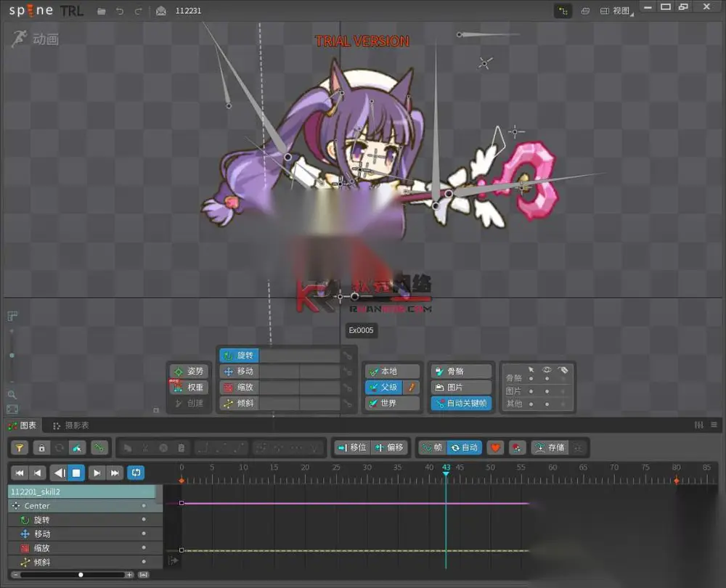Click the 移位 shift button

pos(352,448)
